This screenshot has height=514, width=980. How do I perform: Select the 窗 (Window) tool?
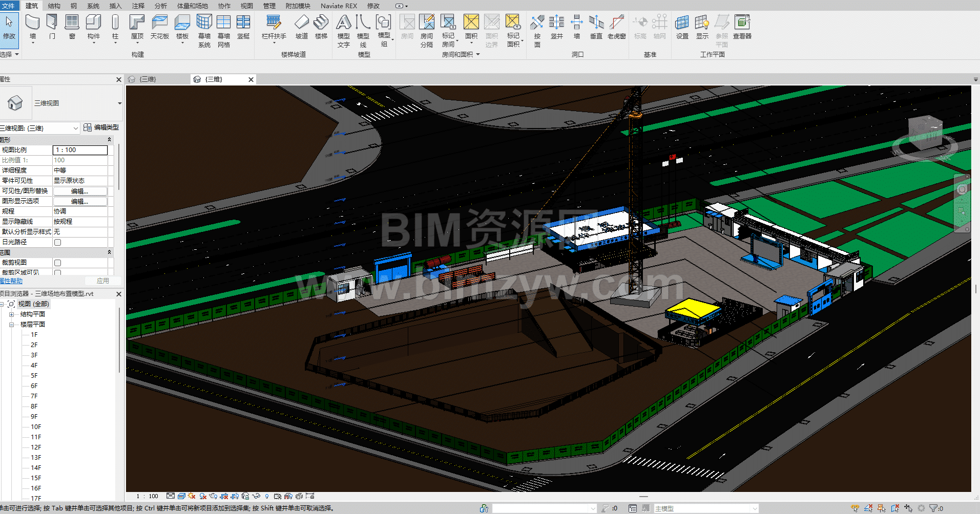pos(72,28)
